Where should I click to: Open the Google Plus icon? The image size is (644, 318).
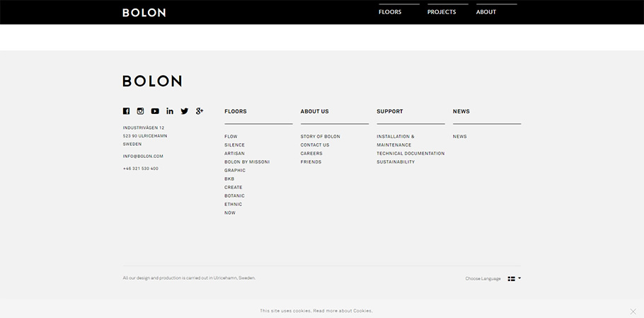(x=200, y=111)
